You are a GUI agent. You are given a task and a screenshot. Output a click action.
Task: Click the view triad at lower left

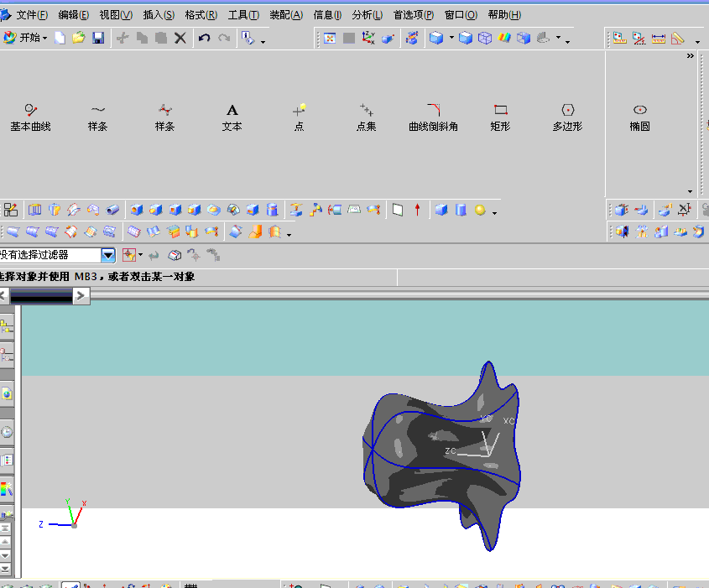pyautogui.click(x=63, y=514)
